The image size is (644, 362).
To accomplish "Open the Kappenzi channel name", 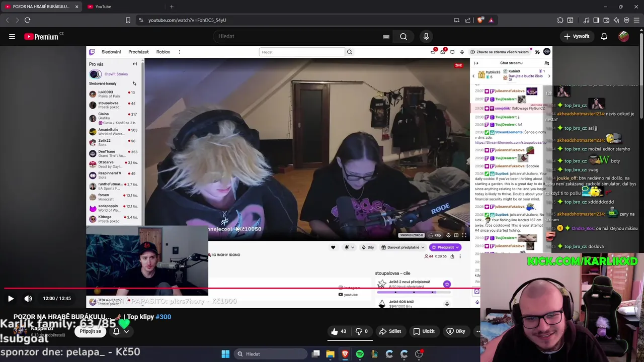I will (42, 328).
